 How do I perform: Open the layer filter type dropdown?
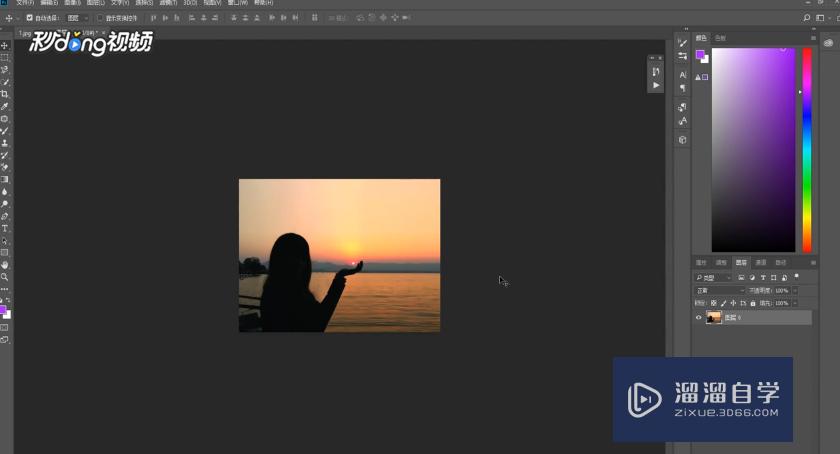[x=716, y=277]
